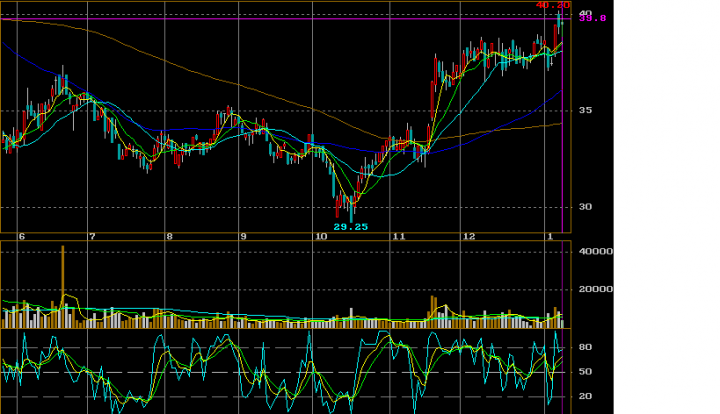Click the 35 price axis label
720x414 pixels.
point(585,110)
